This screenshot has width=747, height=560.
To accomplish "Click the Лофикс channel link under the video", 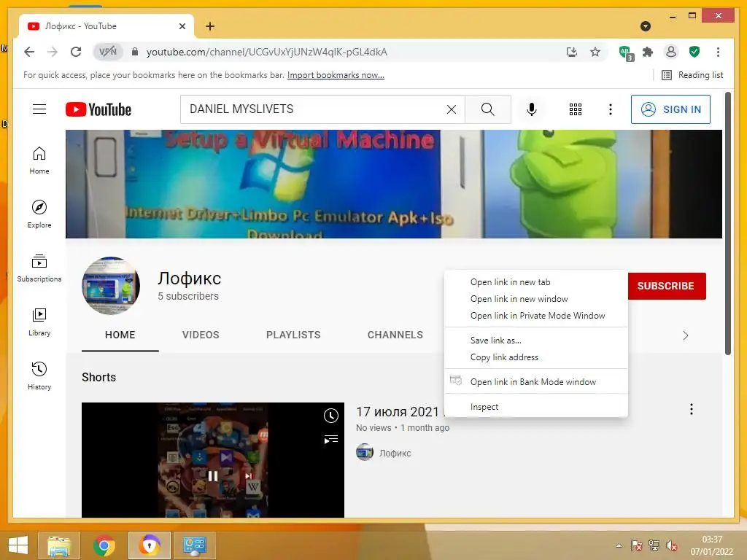I will pyautogui.click(x=395, y=453).
